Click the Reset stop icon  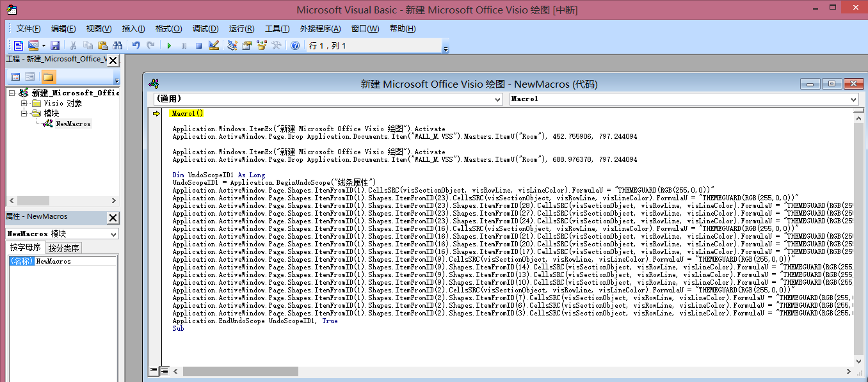pos(198,45)
